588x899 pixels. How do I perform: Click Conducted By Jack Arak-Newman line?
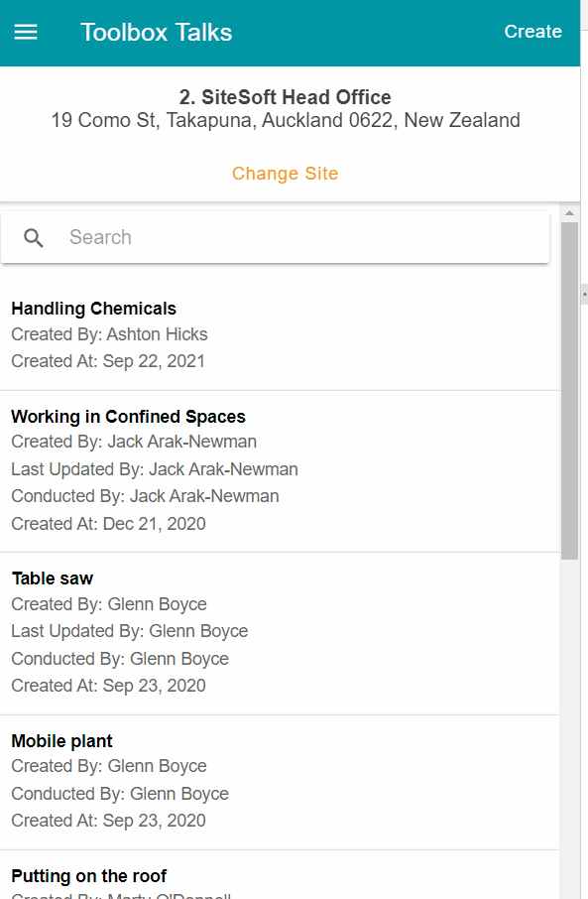[x=145, y=496]
